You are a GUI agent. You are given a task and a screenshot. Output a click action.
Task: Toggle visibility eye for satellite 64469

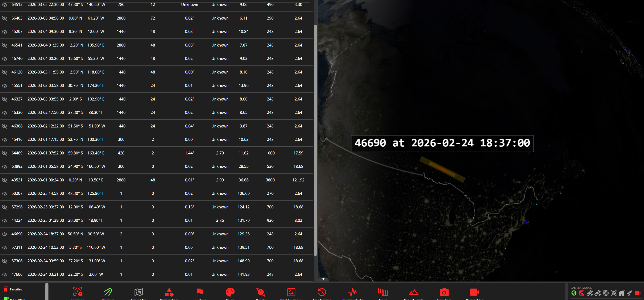[4, 153]
